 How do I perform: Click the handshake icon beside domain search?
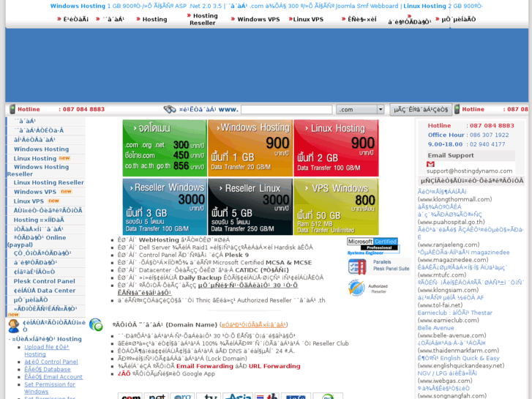click(x=170, y=109)
